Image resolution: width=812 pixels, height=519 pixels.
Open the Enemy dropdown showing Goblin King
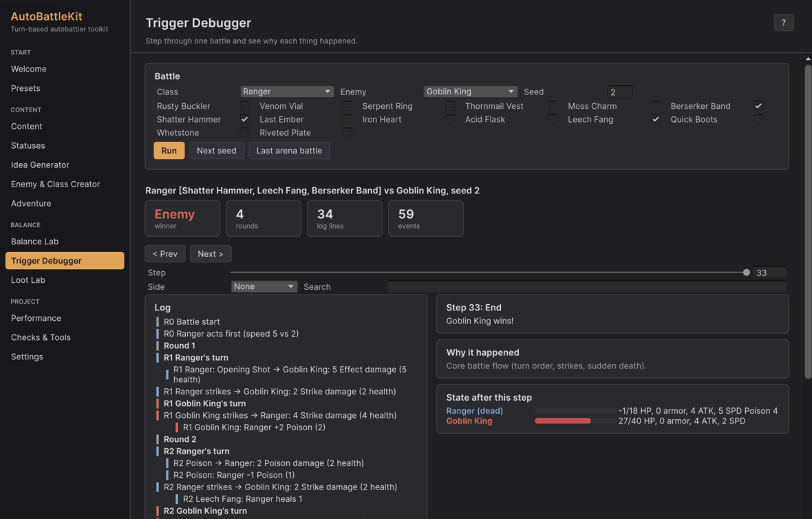point(470,92)
